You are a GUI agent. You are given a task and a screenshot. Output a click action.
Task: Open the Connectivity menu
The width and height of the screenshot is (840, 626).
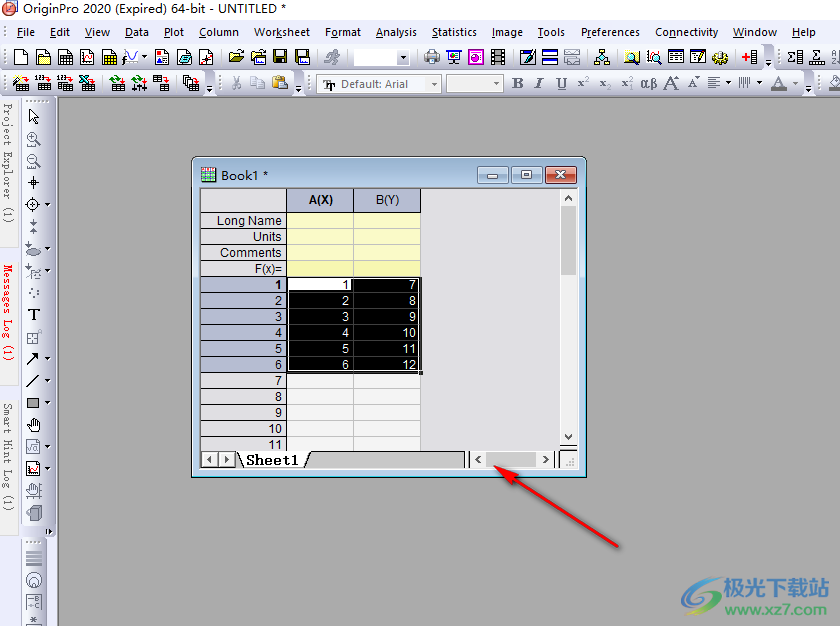click(x=686, y=32)
